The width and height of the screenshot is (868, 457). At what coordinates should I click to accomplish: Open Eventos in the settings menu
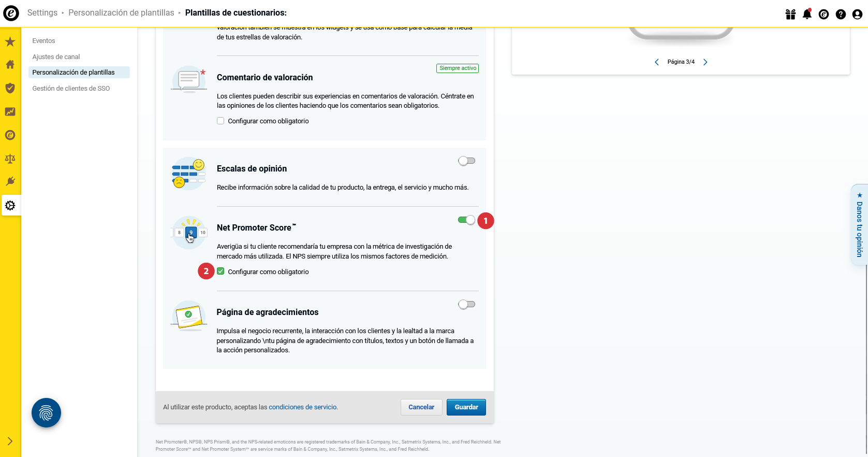(43, 41)
